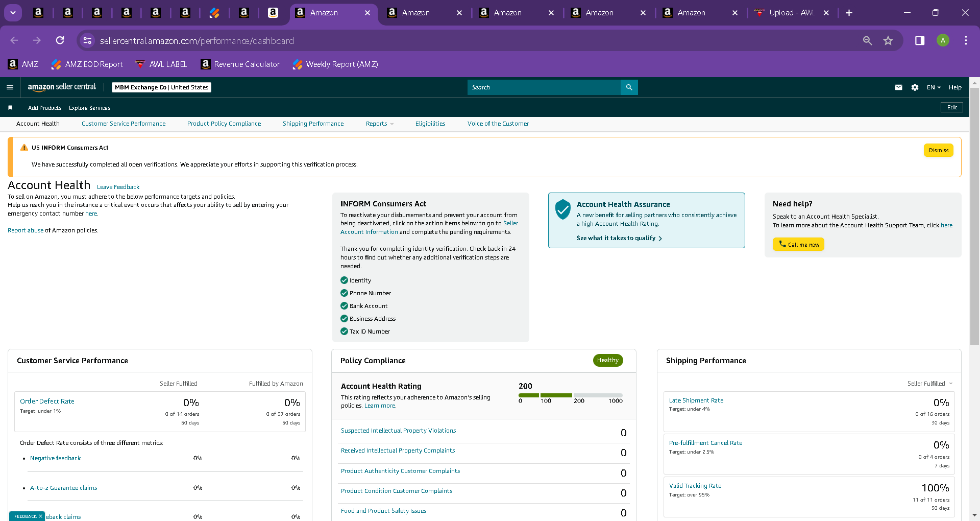Click the browser address bar URL
The image size is (980, 521).
pos(197,40)
